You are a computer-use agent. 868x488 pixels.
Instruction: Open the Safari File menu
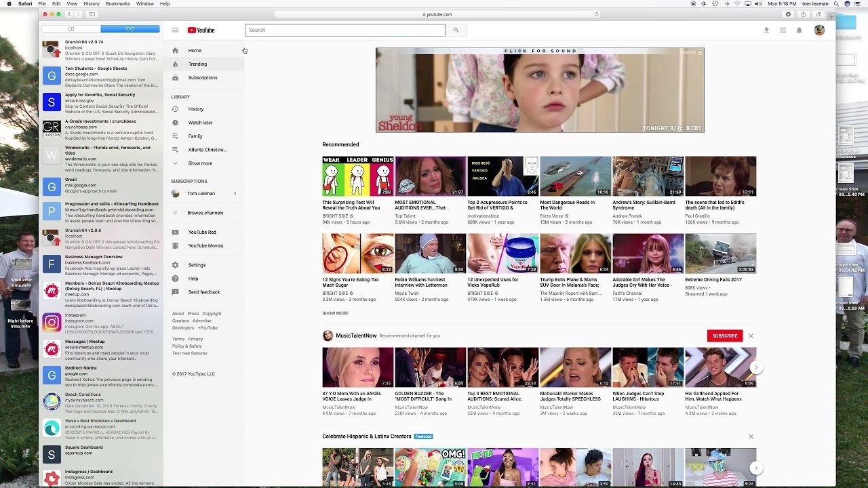tap(42, 3)
